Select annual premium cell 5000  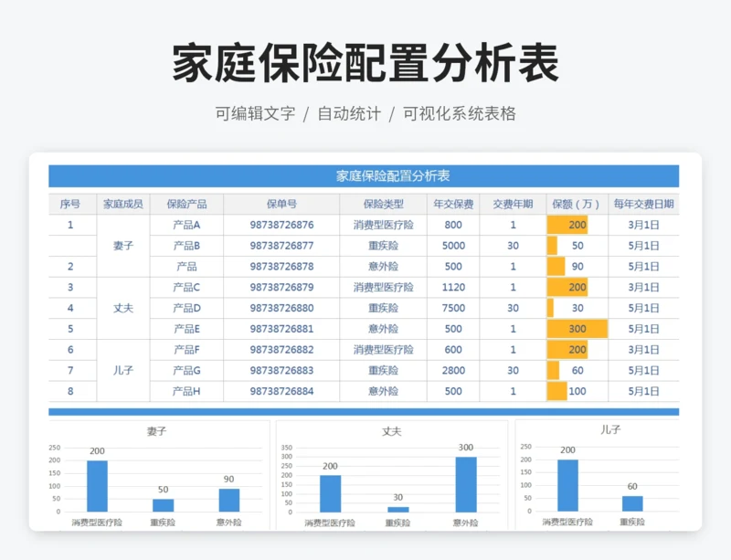click(453, 246)
